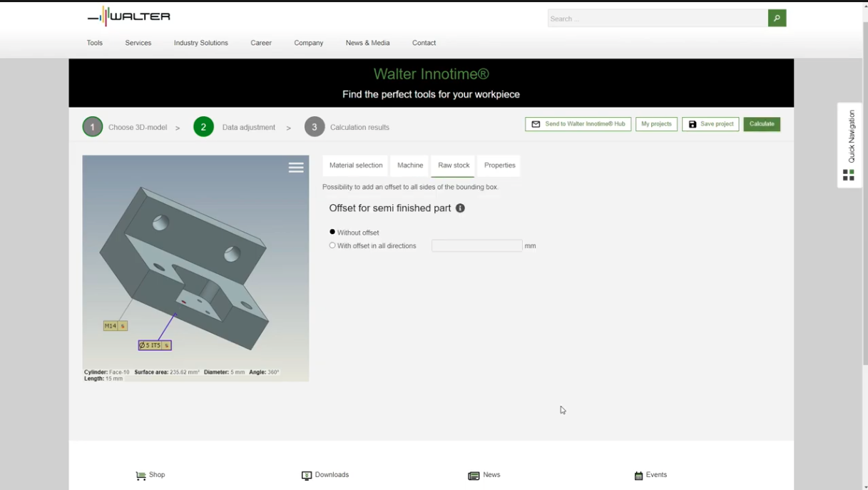Open the 3D viewer hamburger menu
Screen dimensions: 868x490
296,168
